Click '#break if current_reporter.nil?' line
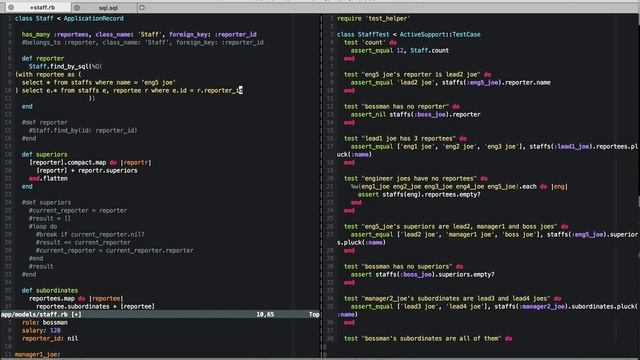The height and width of the screenshot is (360, 640). [x=90, y=234]
